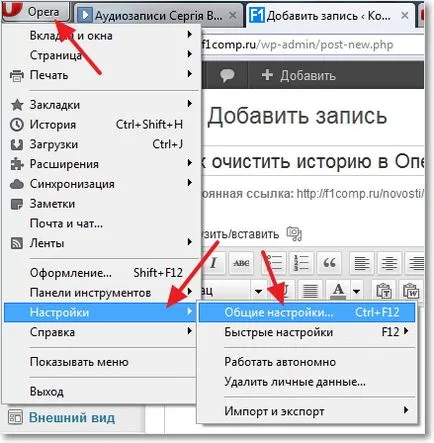Open the f1comp.ru/novosti permalink

click(x=360, y=193)
